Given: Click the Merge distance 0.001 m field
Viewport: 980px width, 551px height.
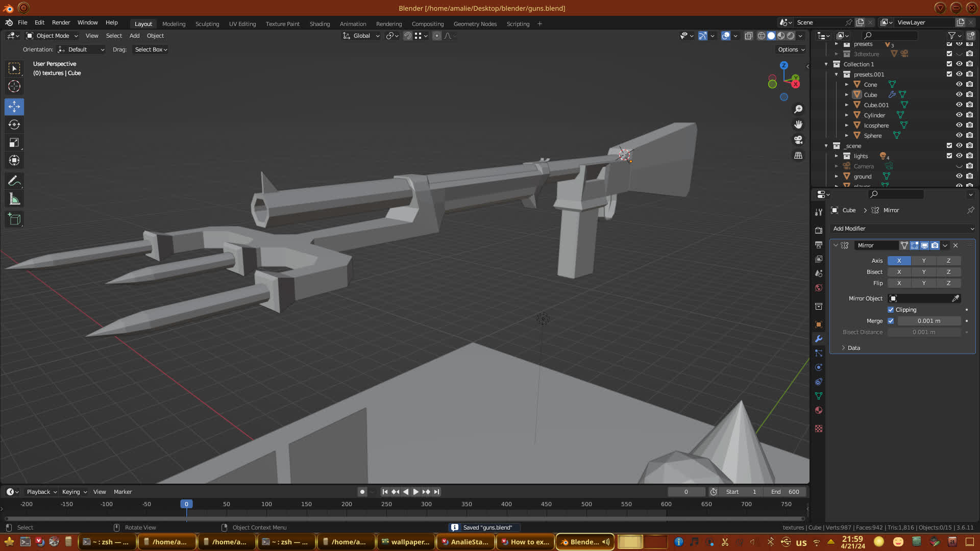Looking at the screenshot, I should pos(928,321).
